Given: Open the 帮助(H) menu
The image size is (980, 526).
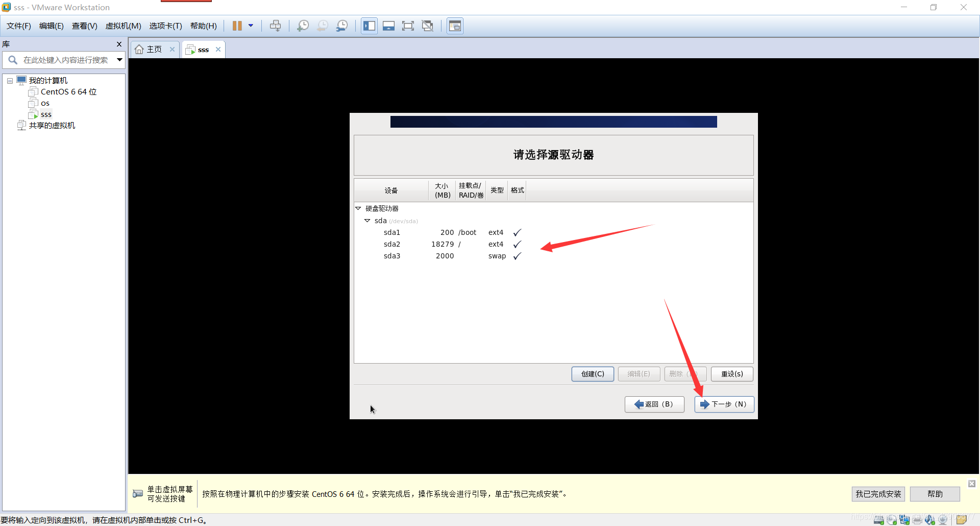Looking at the screenshot, I should 204,26.
